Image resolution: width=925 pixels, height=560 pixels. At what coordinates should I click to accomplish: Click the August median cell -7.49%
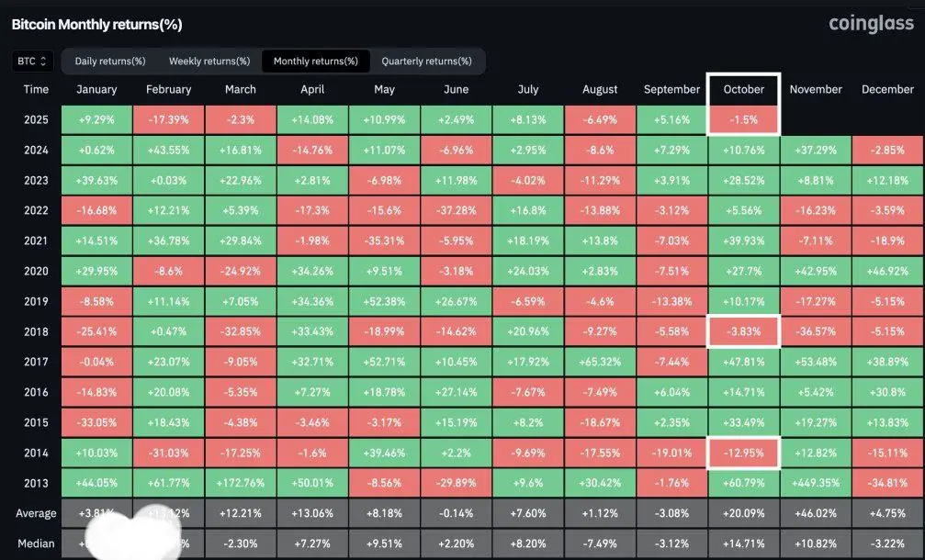click(x=600, y=543)
